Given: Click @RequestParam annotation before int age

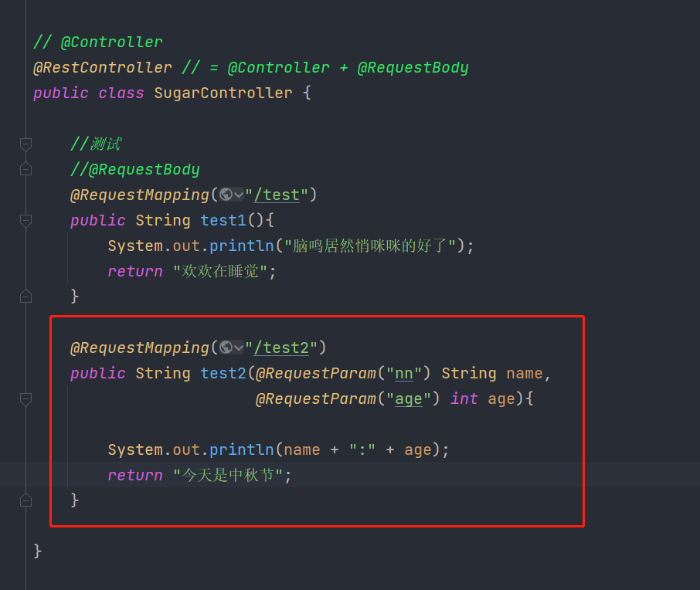Looking at the screenshot, I should [316, 399].
